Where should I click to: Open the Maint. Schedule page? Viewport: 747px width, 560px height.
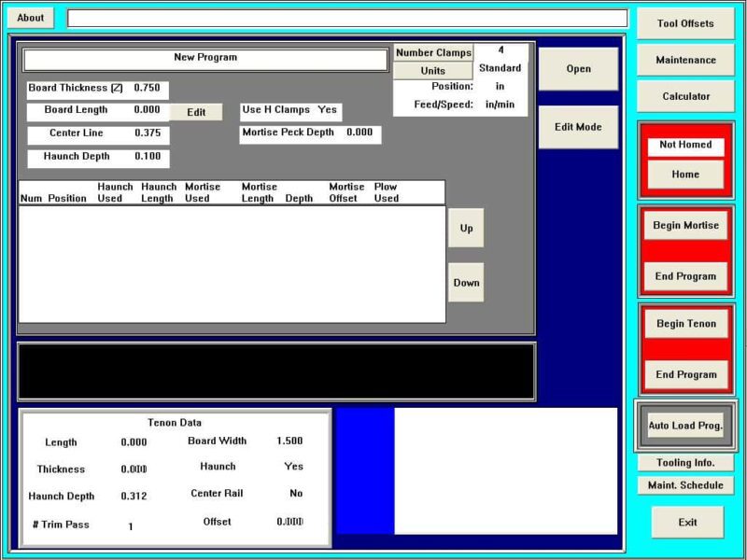coord(685,485)
